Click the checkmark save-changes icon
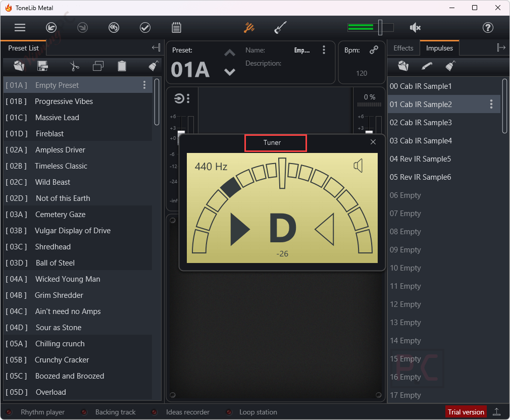510x420 pixels. pyautogui.click(x=145, y=28)
